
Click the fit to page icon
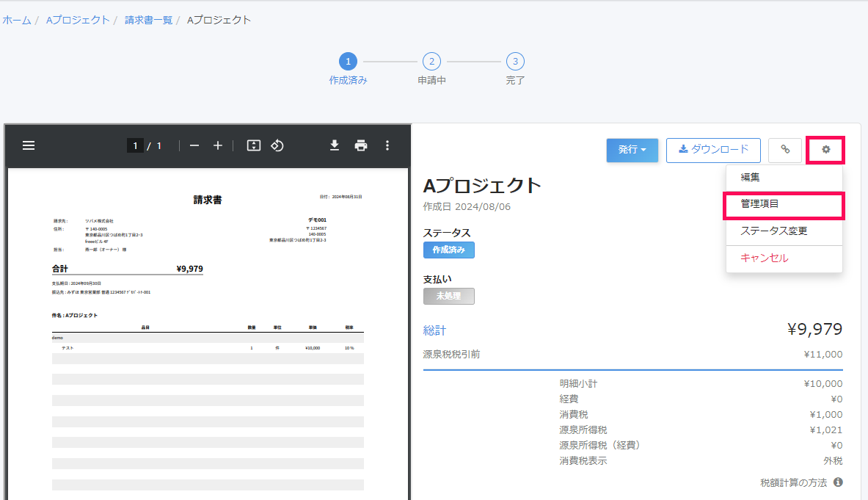point(254,145)
